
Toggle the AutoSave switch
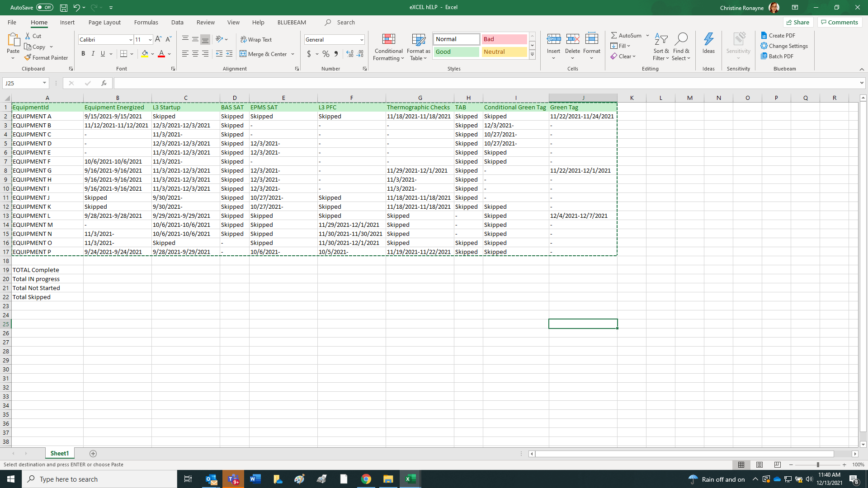tap(44, 7)
